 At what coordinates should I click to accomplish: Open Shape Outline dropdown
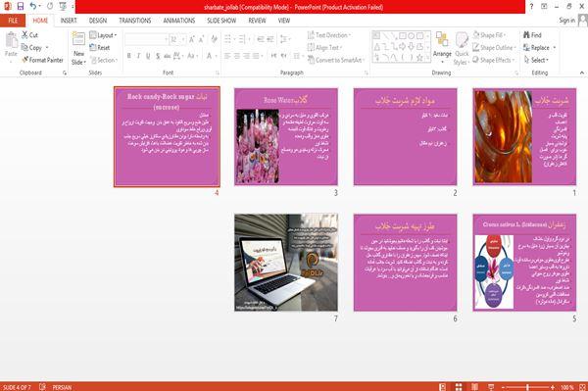point(494,48)
